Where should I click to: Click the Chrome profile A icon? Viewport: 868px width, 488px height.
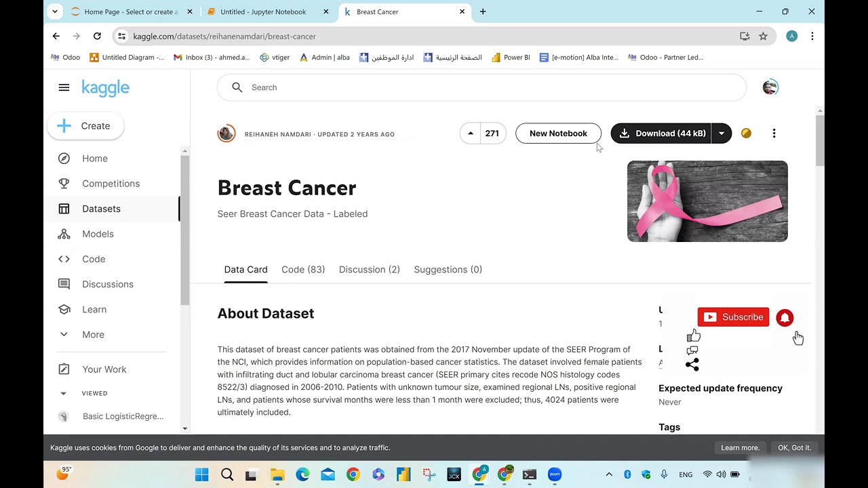pyautogui.click(x=791, y=36)
